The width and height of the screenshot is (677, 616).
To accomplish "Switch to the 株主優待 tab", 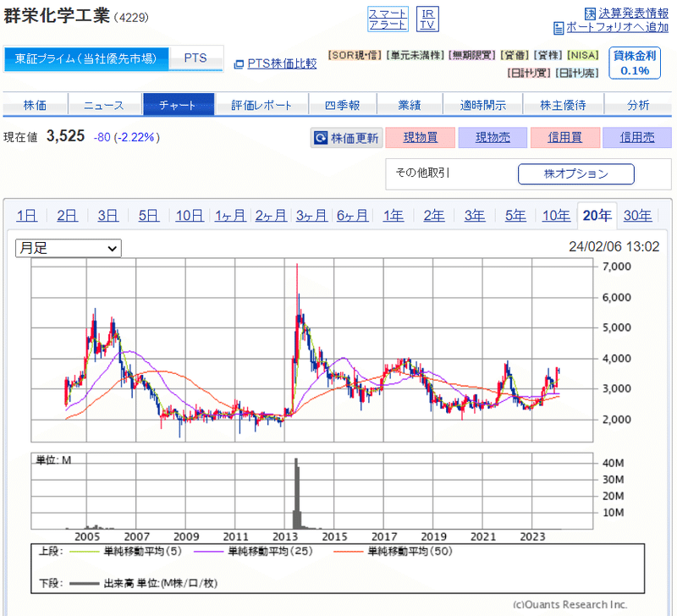I will 563,104.
